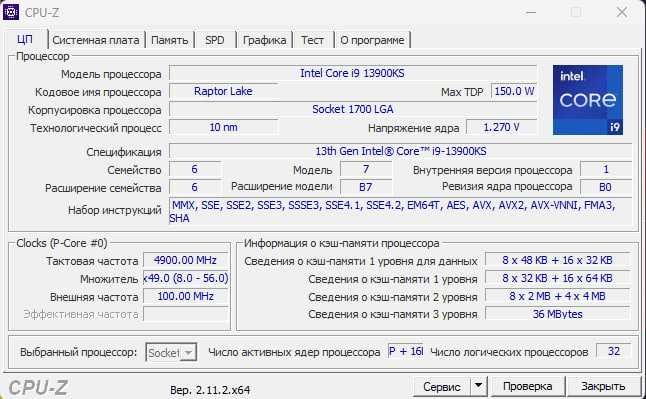Open the Выбранный процессор Socket combo box
Viewport: 646px width, 399px height.
171,352
